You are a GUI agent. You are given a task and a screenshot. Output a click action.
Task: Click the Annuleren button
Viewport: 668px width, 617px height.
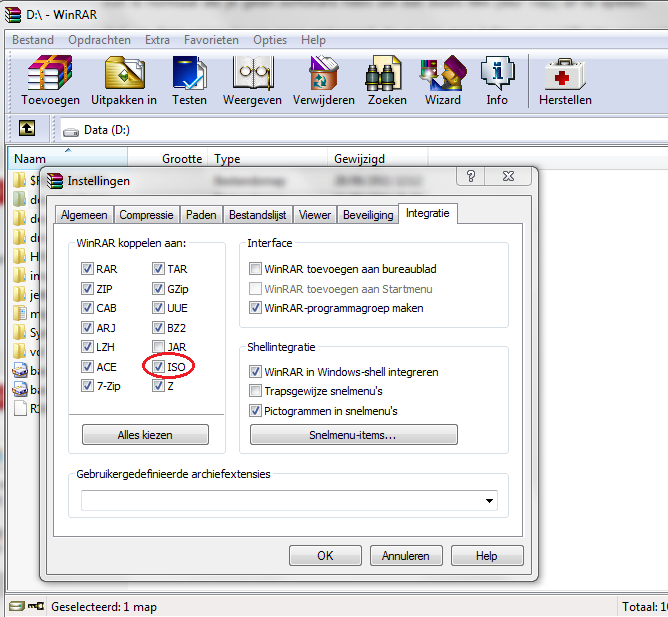[x=406, y=556]
